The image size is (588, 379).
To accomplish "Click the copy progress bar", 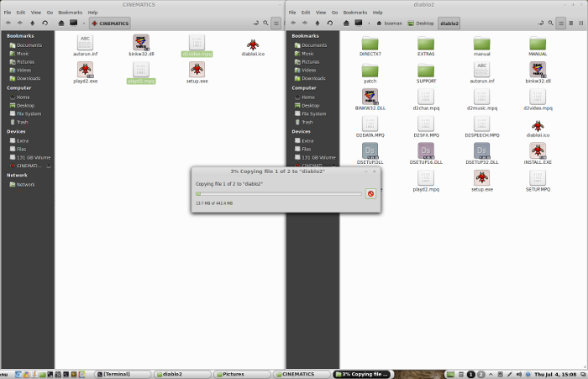I will pos(279,194).
